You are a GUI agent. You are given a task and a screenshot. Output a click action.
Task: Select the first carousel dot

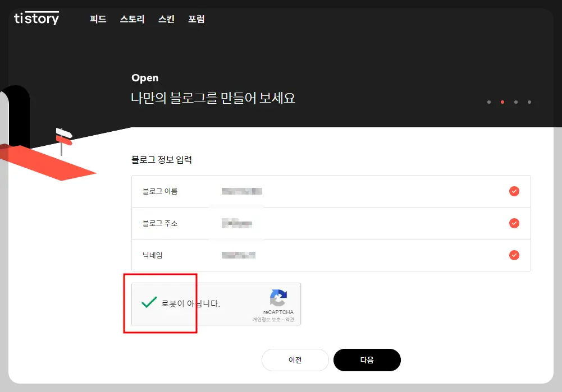(488, 102)
